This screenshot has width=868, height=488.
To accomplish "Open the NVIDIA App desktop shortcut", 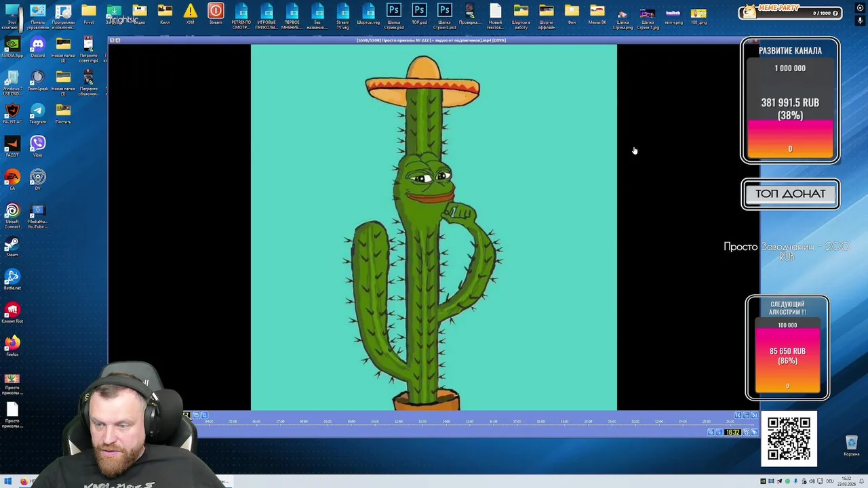I will click(12, 47).
